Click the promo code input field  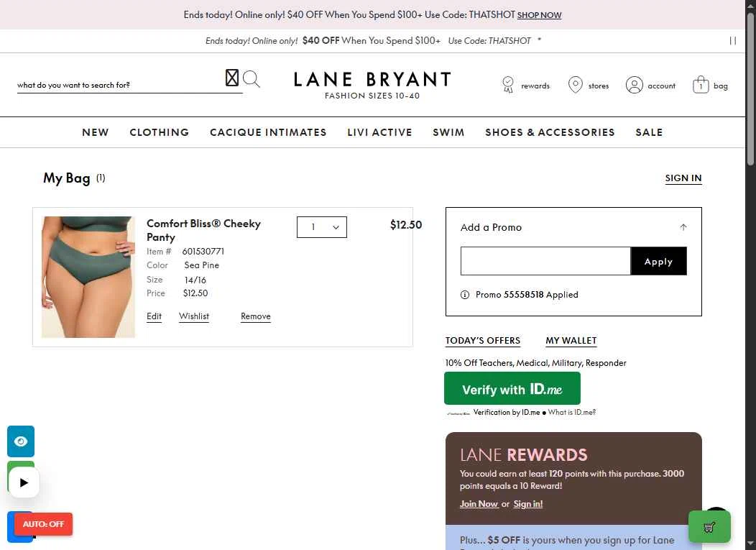(545, 261)
